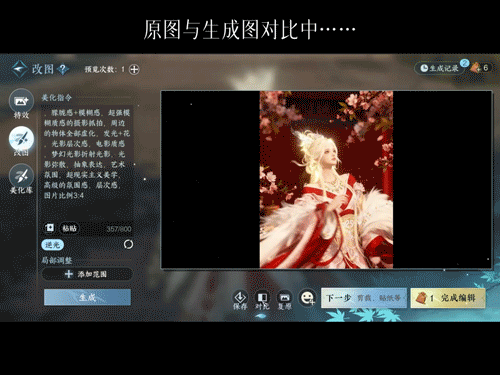Click the 复原 restore icon
Viewport: 500px width, 375px height.
tap(285, 297)
